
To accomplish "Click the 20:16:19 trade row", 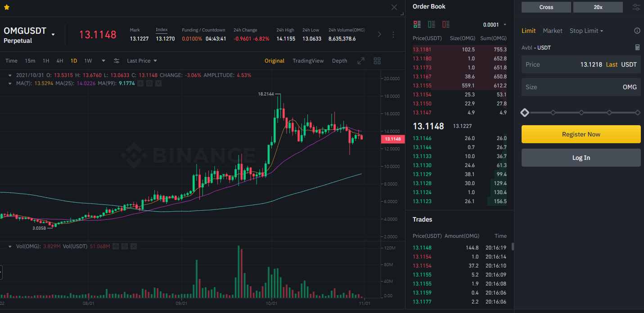I will 459,248.
